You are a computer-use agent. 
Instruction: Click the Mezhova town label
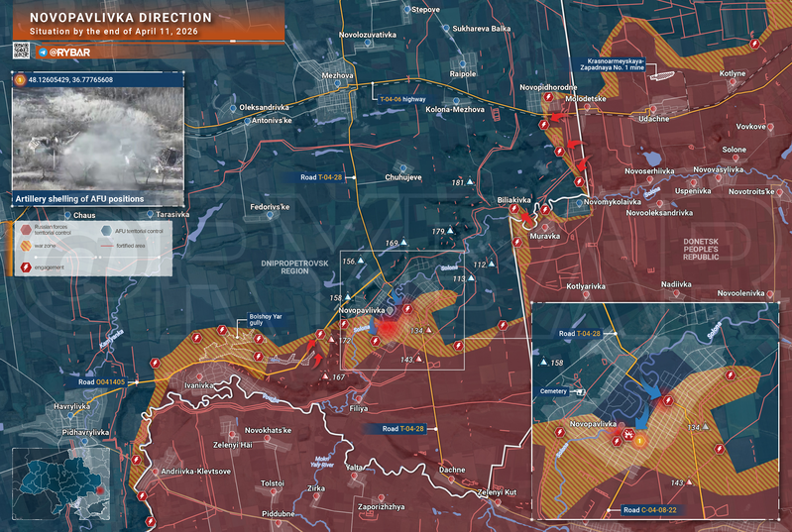[x=337, y=75]
